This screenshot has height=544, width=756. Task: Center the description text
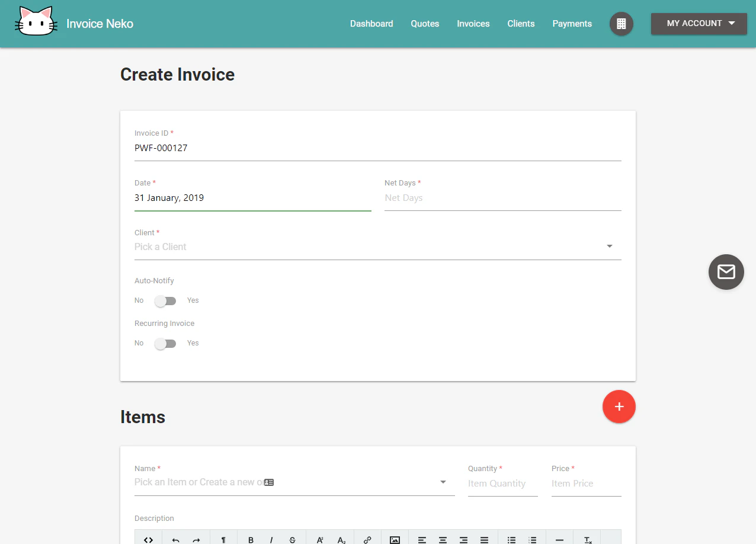click(443, 540)
